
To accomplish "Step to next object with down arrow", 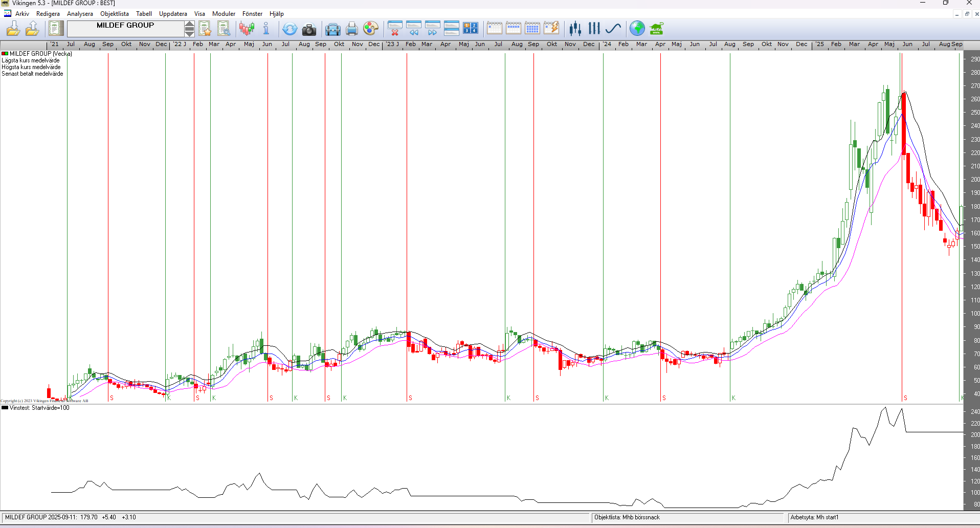I will pos(190,33).
